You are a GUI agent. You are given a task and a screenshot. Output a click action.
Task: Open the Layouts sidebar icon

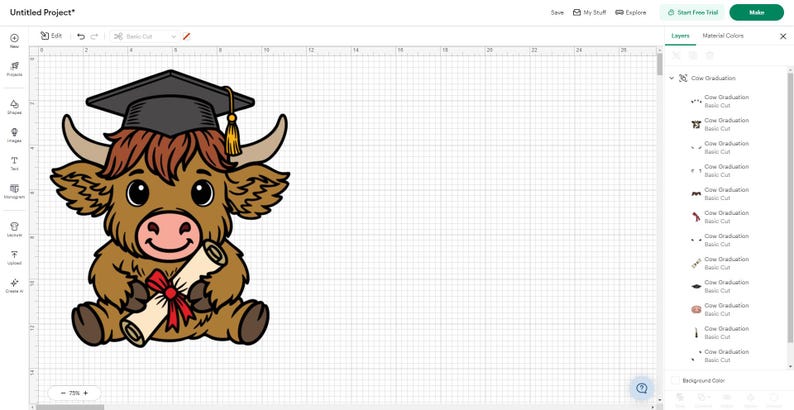point(14,229)
